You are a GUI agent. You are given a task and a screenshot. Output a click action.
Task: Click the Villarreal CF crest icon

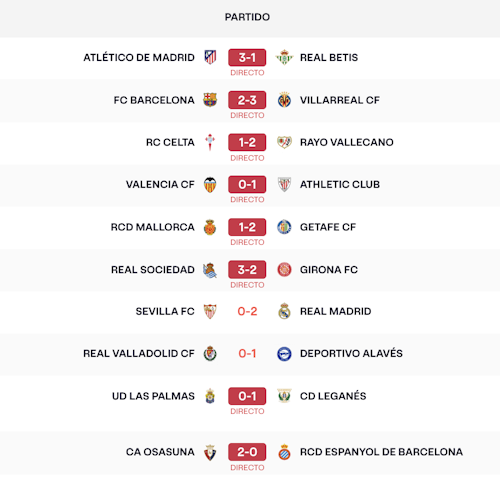coord(284,100)
